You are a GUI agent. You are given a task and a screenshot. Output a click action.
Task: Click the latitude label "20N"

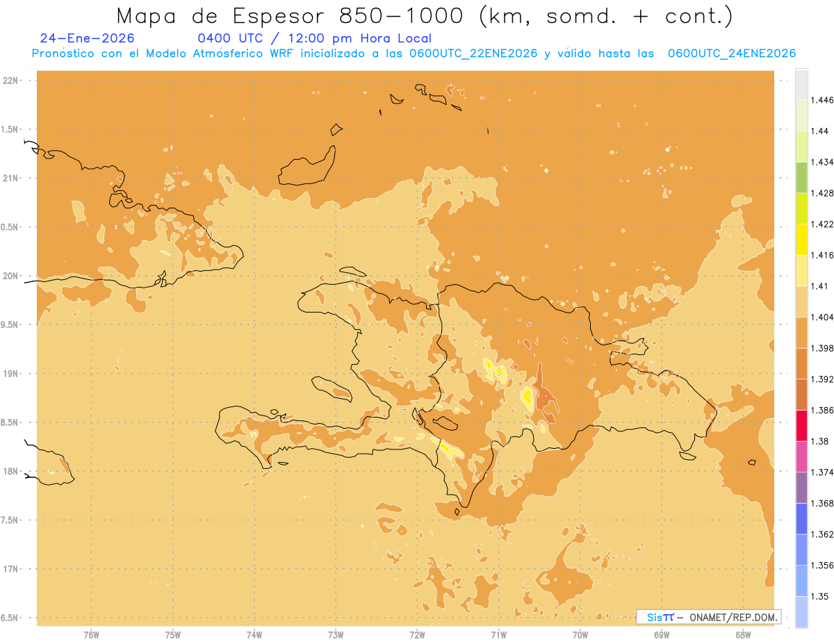tap(10, 276)
